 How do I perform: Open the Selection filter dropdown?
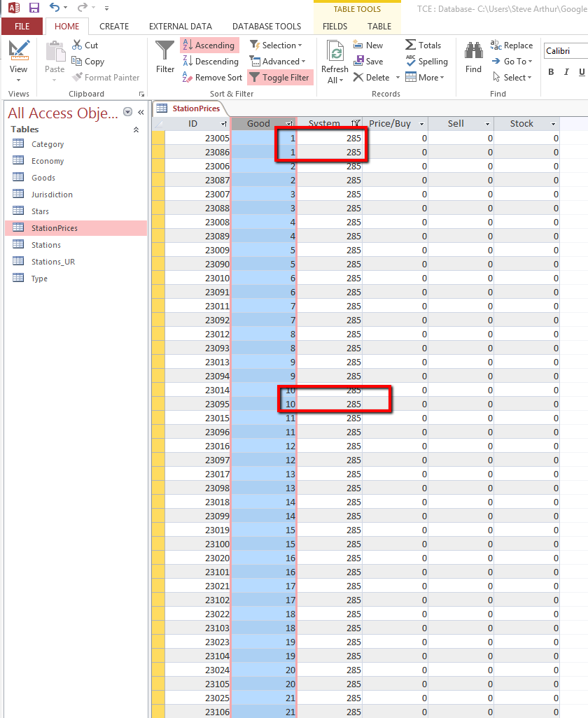coord(276,45)
